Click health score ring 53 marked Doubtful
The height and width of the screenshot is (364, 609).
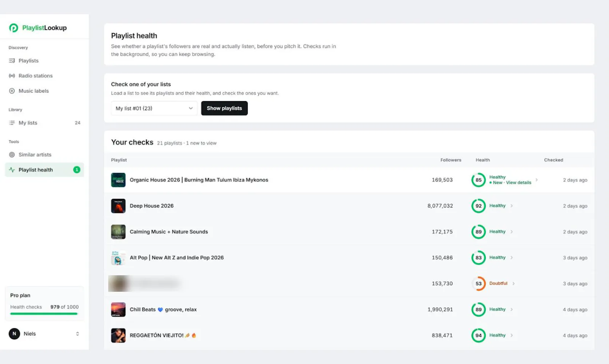pos(478,284)
